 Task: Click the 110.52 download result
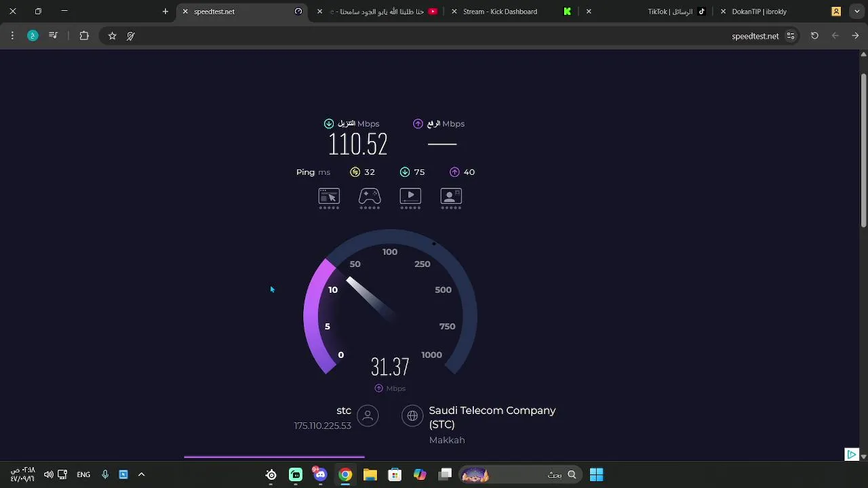357,144
